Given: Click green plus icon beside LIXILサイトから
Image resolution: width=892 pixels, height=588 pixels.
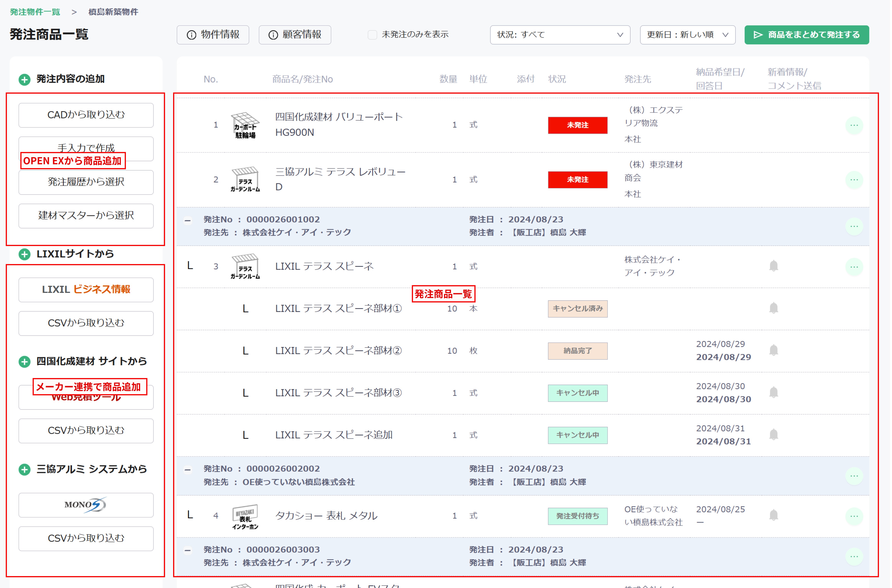Looking at the screenshot, I should click(x=25, y=255).
